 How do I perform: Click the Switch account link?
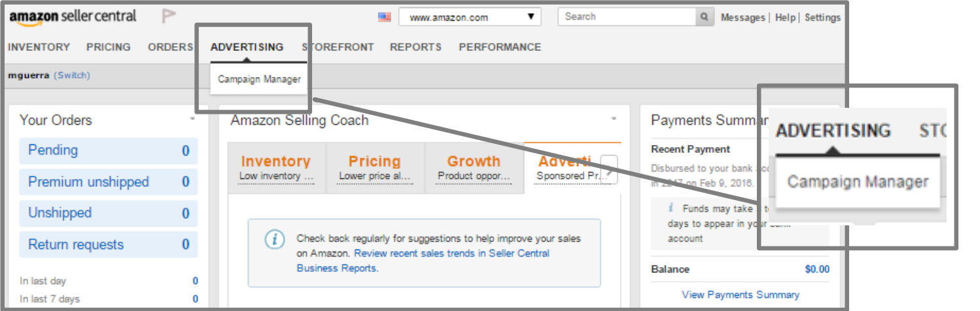pyautogui.click(x=72, y=75)
